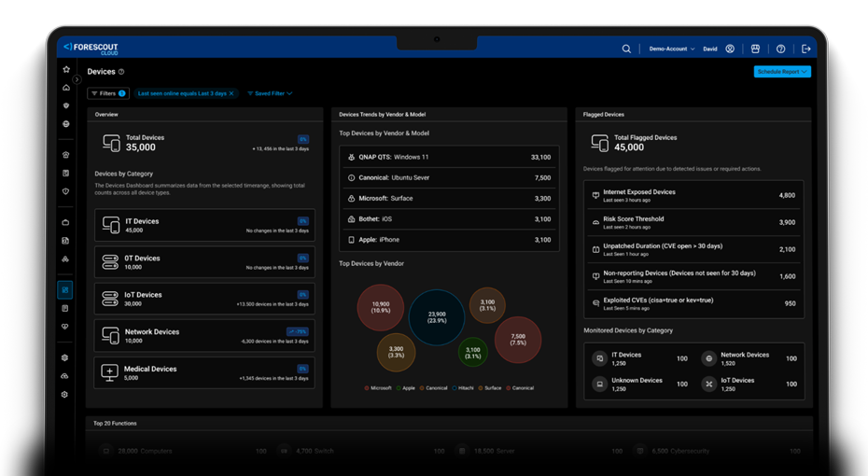This screenshot has height=476, width=868.
Task: Click monitored IT Devices 1,250 entry
Action: click(642, 358)
